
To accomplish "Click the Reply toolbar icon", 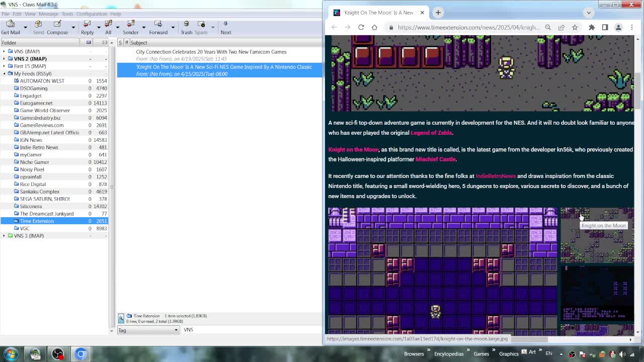I will coord(87,24).
